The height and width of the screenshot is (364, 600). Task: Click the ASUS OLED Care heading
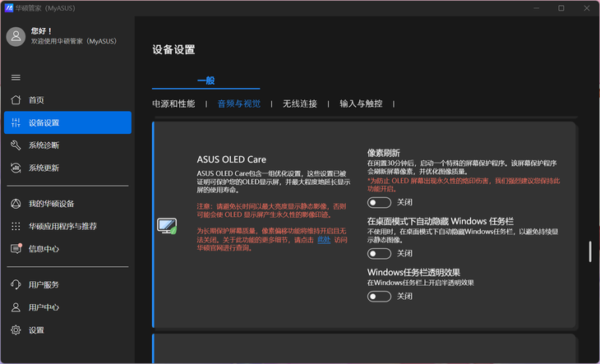232,159
